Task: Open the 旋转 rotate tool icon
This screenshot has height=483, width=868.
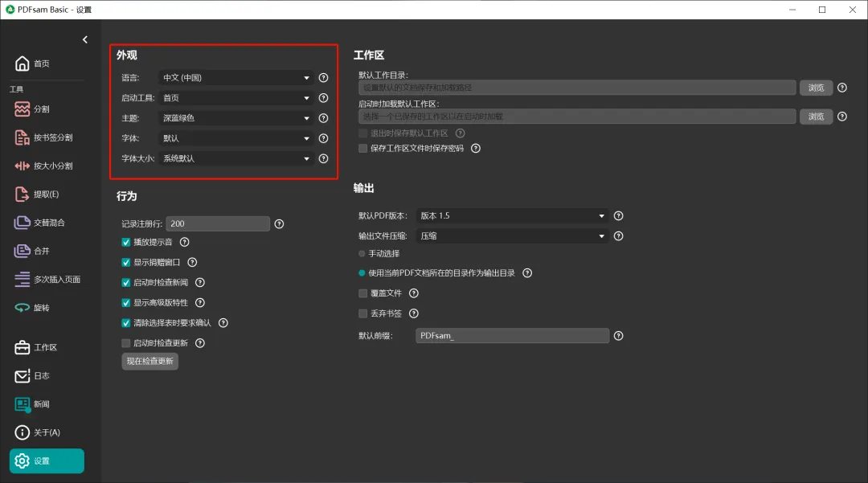Action: tap(23, 308)
